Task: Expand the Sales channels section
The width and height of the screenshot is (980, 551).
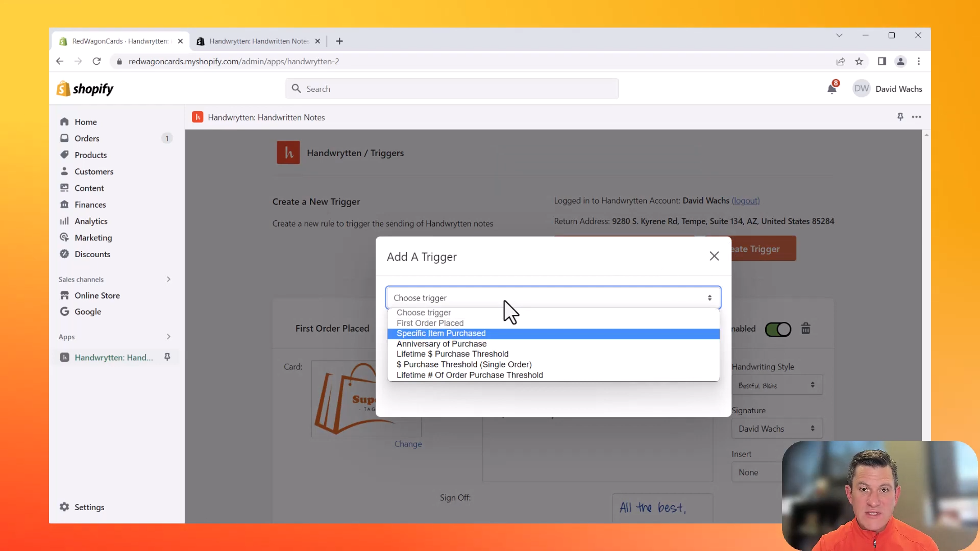Action: click(168, 279)
